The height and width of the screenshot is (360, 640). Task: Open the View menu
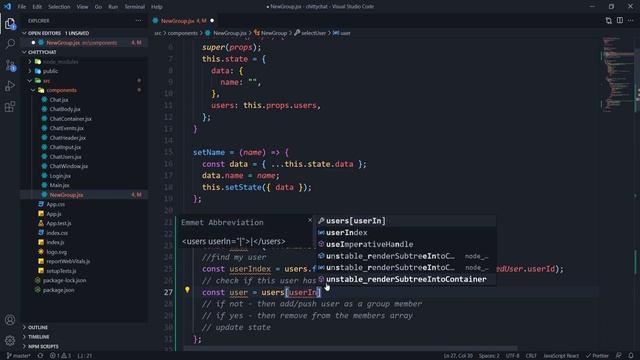pos(82,7)
